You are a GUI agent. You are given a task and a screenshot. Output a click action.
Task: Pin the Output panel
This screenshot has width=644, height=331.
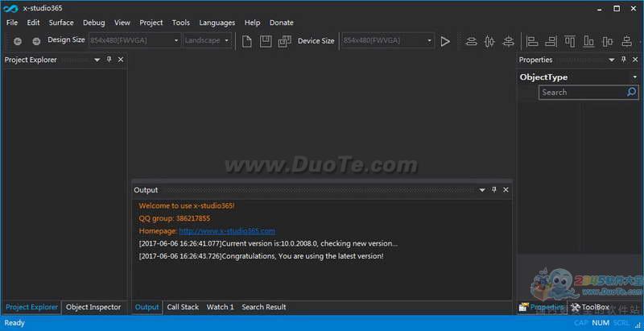[494, 190]
